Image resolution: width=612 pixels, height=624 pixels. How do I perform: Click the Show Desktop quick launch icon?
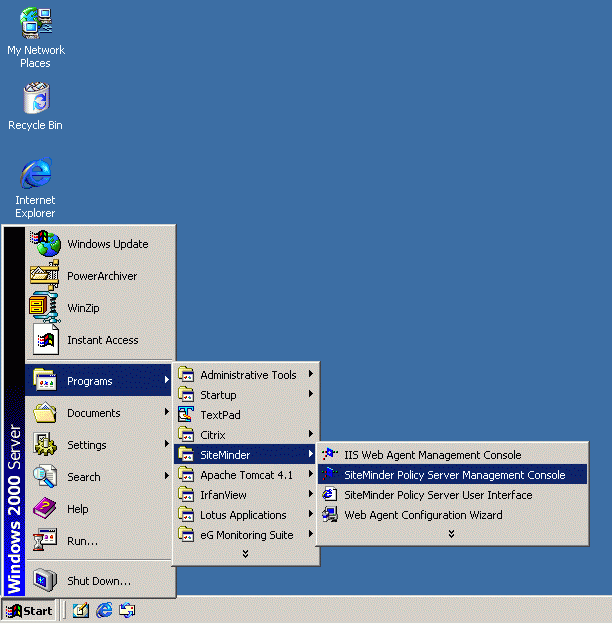[81, 610]
